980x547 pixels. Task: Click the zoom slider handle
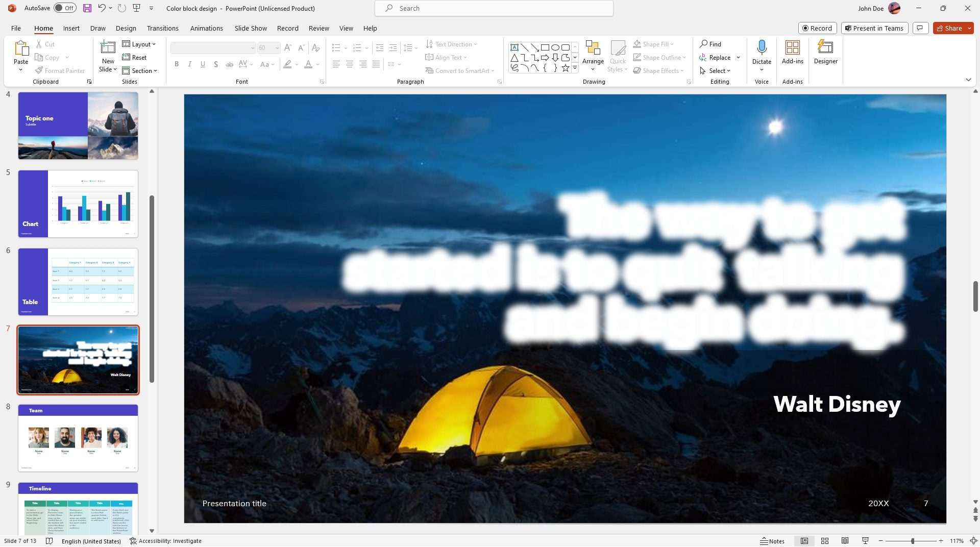click(913, 541)
